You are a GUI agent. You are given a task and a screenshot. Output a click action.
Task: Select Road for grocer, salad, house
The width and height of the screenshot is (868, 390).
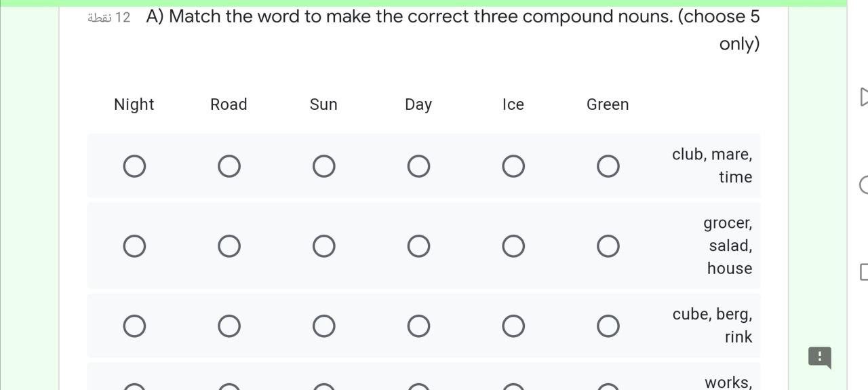[x=229, y=246]
